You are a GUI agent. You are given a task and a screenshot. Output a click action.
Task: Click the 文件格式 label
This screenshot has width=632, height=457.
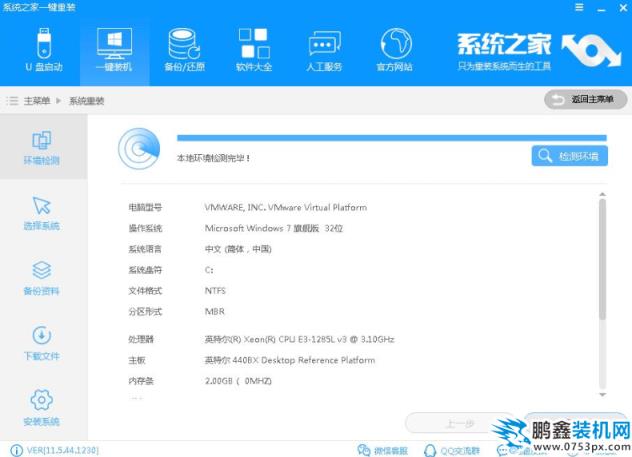coord(145,291)
